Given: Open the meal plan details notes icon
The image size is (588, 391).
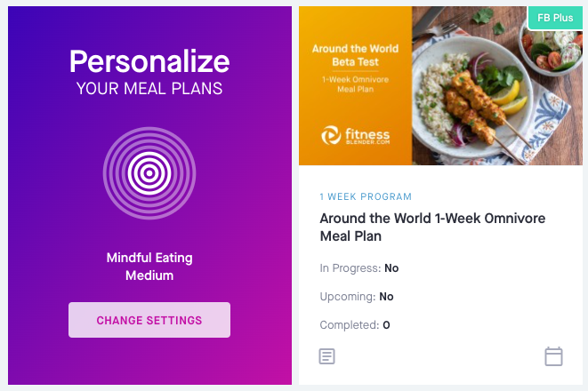Looking at the screenshot, I should 327,356.
